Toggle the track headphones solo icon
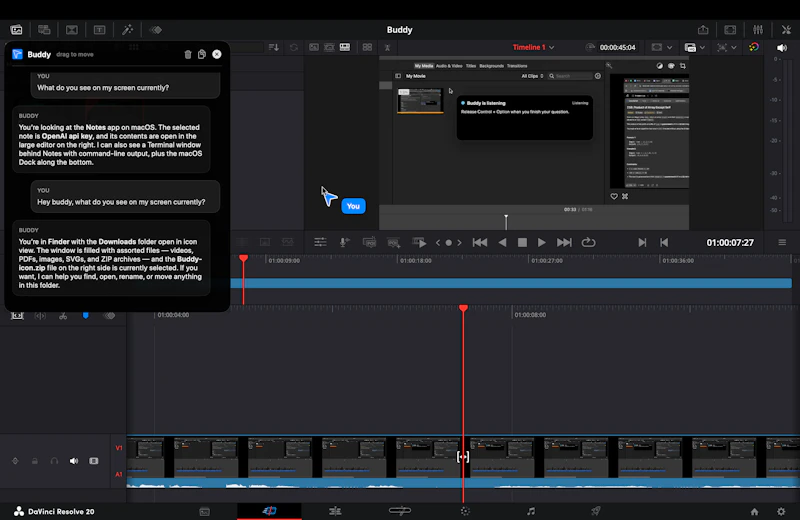Screen dimensions: 800x520 [x=54, y=461]
